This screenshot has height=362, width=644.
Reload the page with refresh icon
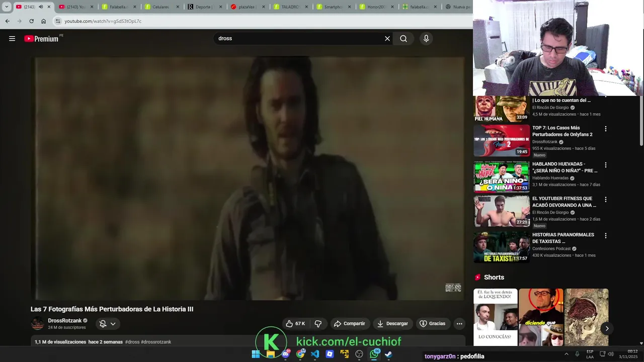pos(31,21)
